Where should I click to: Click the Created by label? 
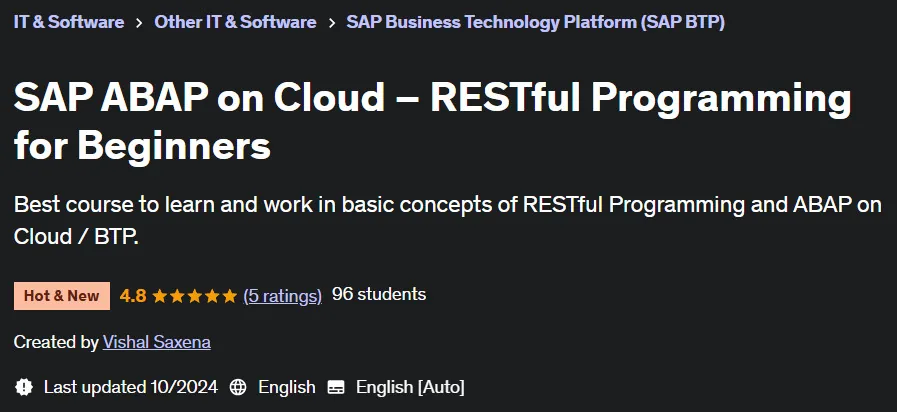click(x=56, y=342)
